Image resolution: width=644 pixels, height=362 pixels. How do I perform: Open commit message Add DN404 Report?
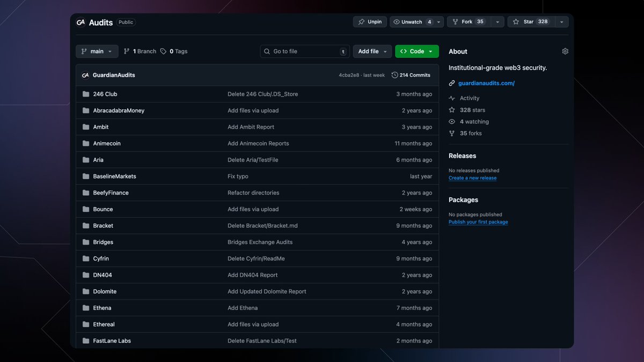pos(253,275)
